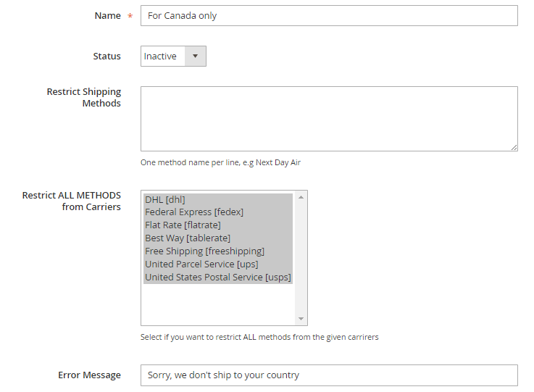Select Flat Rate [flatrate] carrier option
The width and height of the screenshot is (534, 392).
click(x=218, y=225)
